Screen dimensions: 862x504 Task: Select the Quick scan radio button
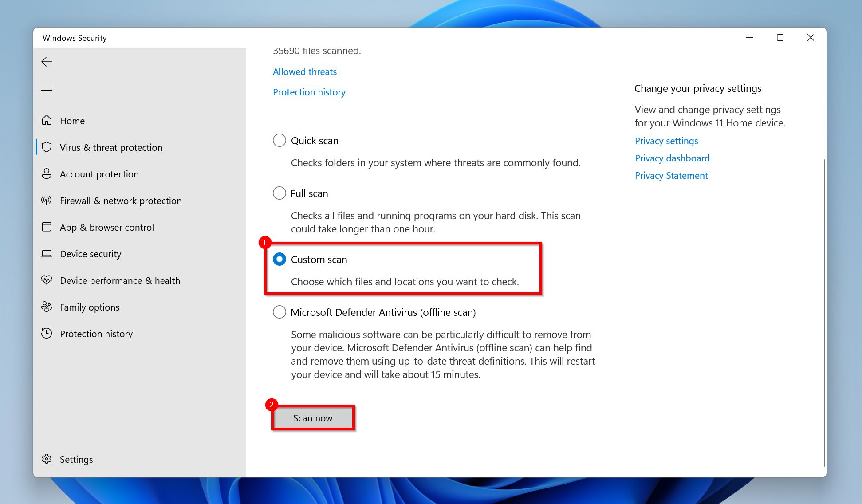click(x=279, y=140)
